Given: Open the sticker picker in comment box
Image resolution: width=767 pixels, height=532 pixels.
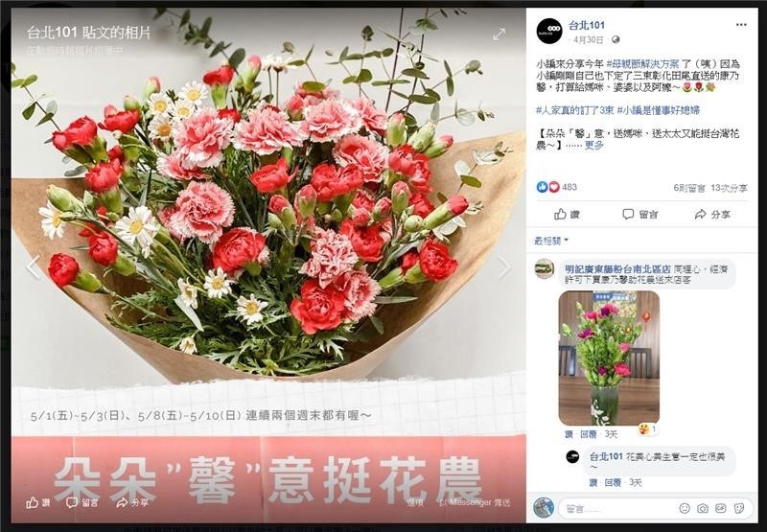Looking at the screenshot, I should point(738,509).
